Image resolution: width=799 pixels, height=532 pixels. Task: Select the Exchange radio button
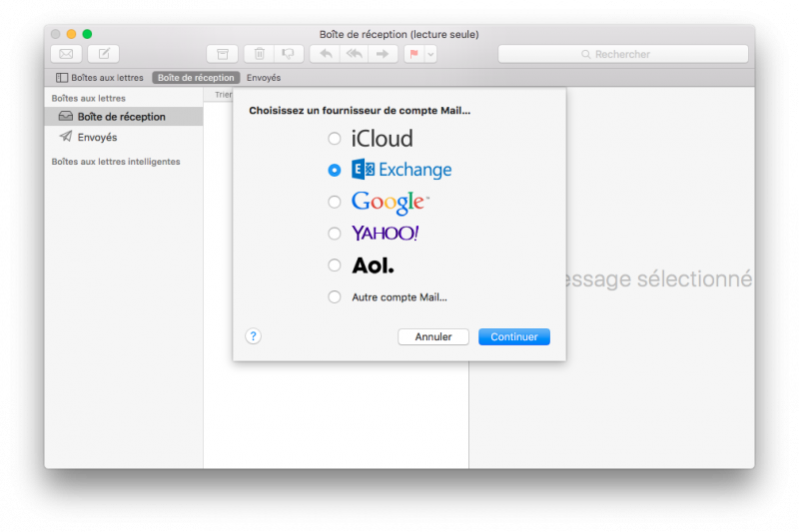tap(335, 170)
